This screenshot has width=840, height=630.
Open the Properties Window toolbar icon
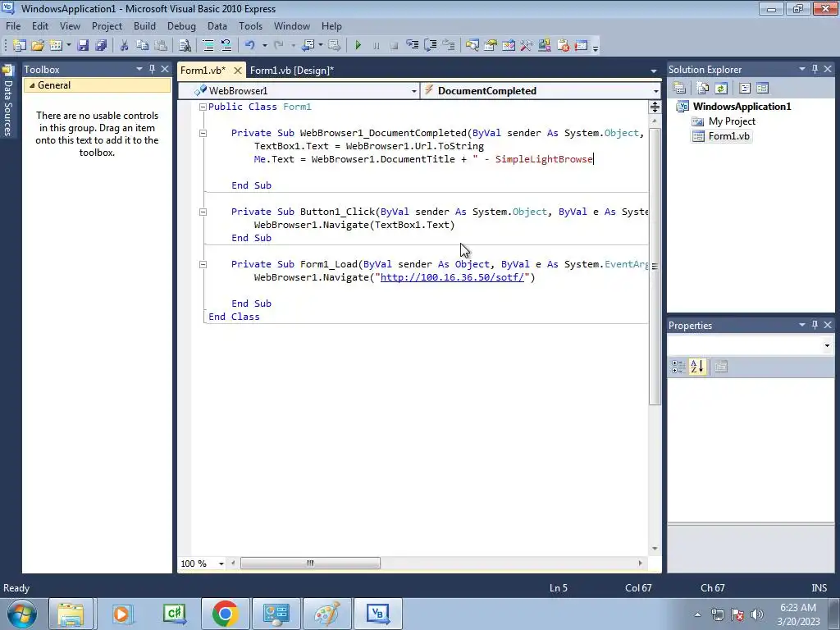pyautogui.click(x=491, y=46)
